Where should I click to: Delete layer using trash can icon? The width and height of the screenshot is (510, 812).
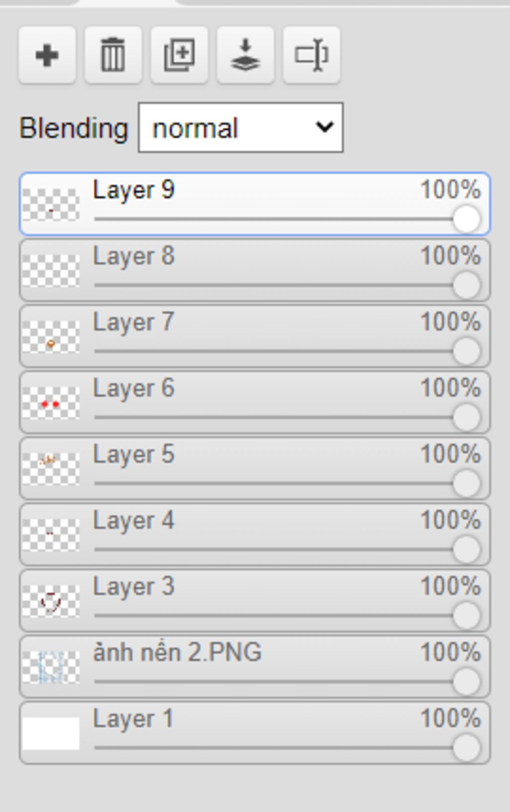113,55
